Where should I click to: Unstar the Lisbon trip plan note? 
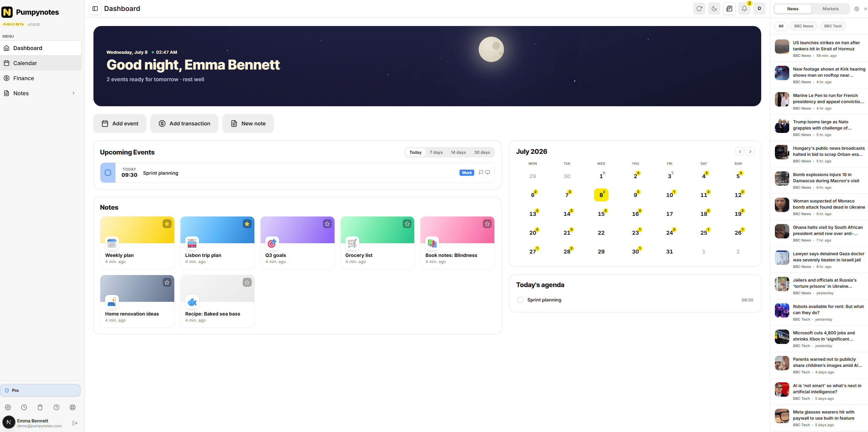click(247, 224)
